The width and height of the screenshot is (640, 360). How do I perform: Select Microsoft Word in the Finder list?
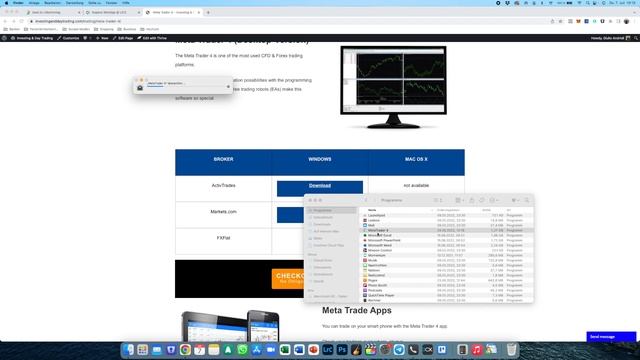pyautogui.click(x=447, y=245)
